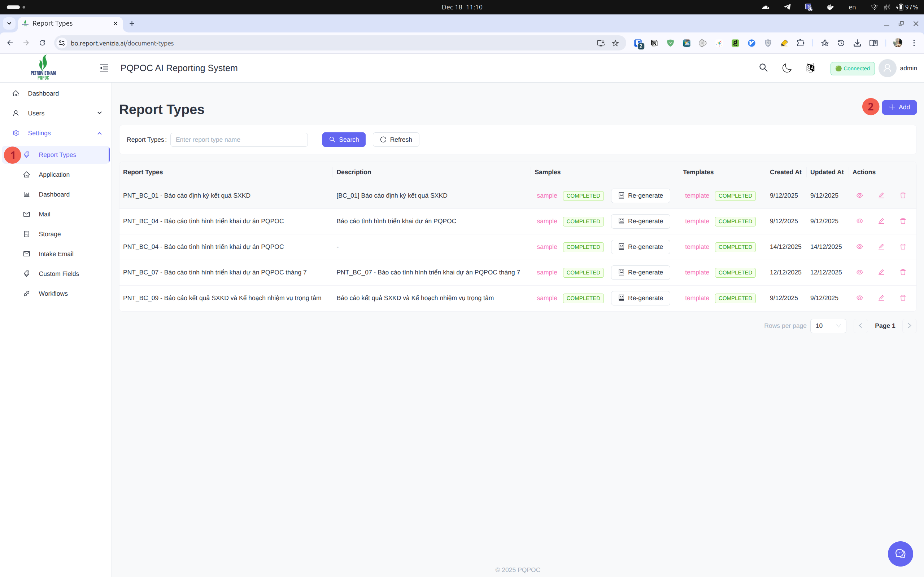Click the report type name search field

tap(239, 139)
